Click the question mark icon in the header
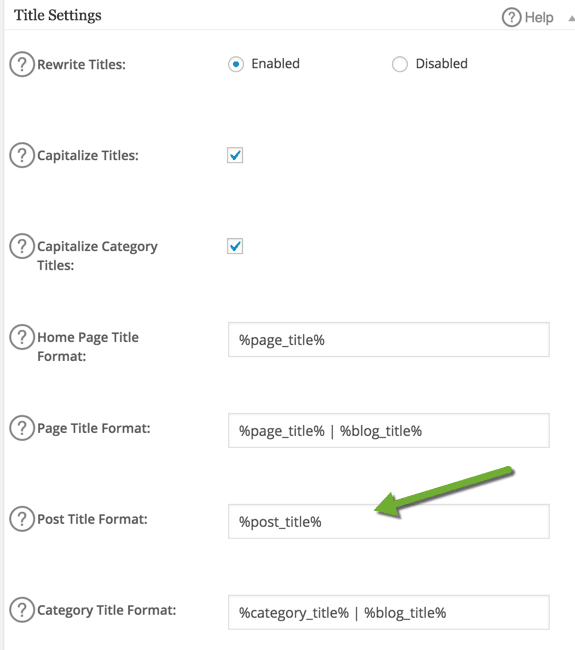 point(511,17)
